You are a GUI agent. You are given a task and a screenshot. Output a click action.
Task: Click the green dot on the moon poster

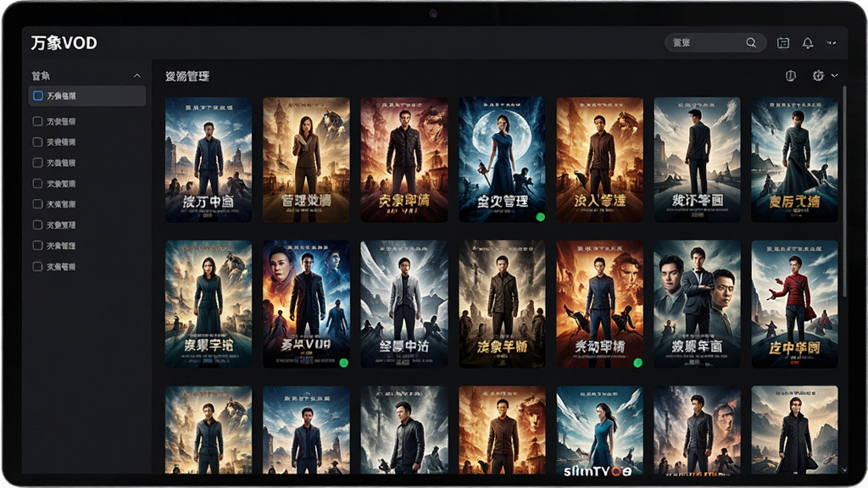tap(540, 217)
